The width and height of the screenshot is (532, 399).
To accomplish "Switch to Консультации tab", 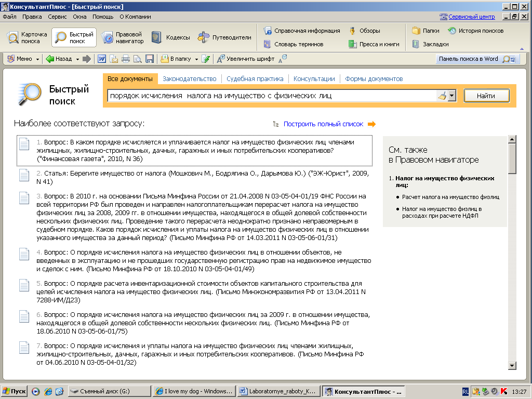I will [x=314, y=79].
